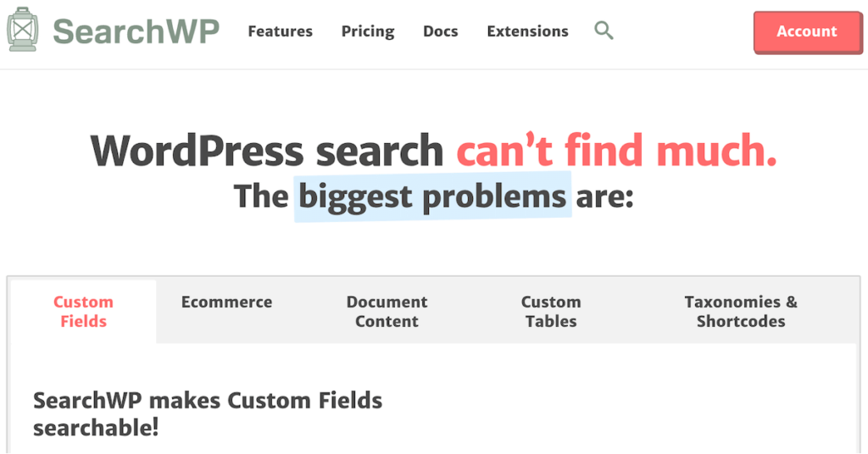Screen dimensions: 868x454
Task: Click the SearchWP wordmark text
Action: pyautogui.click(x=136, y=31)
